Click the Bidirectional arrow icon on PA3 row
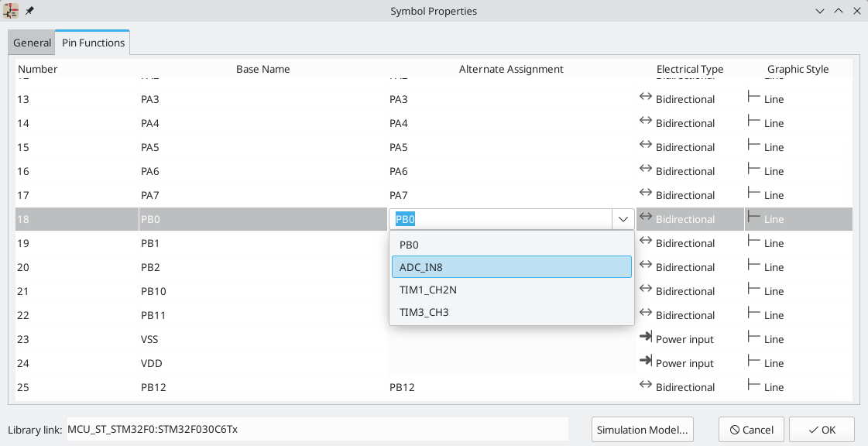The image size is (868, 446). click(x=645, y=98)
